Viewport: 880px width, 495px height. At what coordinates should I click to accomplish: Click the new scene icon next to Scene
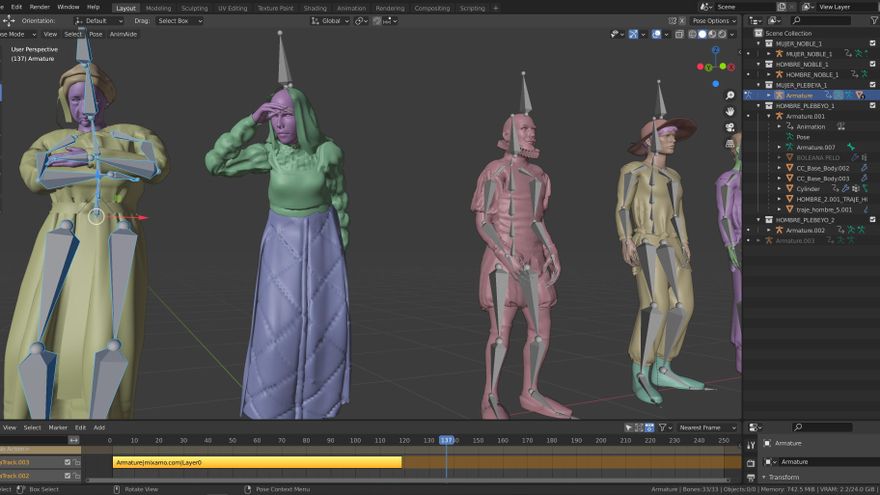(x=781, y=7)
